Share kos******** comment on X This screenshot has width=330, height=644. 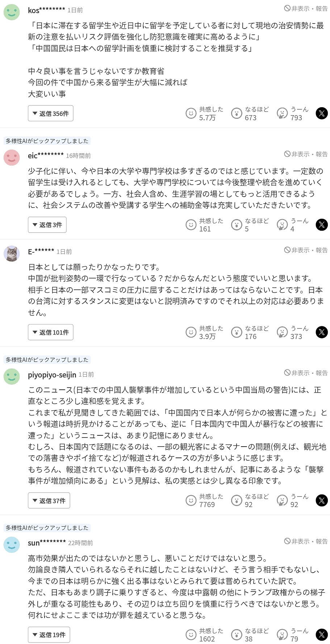tap(322, 113)
